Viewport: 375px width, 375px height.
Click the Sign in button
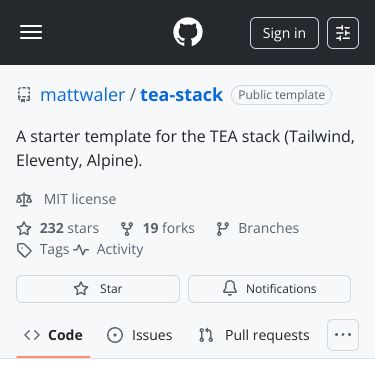coord(284,33)
